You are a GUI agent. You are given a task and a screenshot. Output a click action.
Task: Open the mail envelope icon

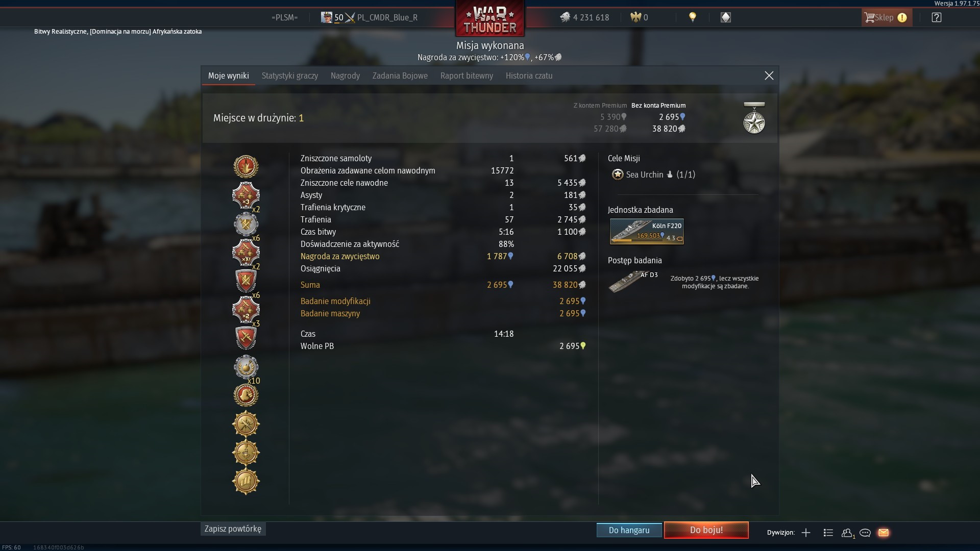point(884,533)
